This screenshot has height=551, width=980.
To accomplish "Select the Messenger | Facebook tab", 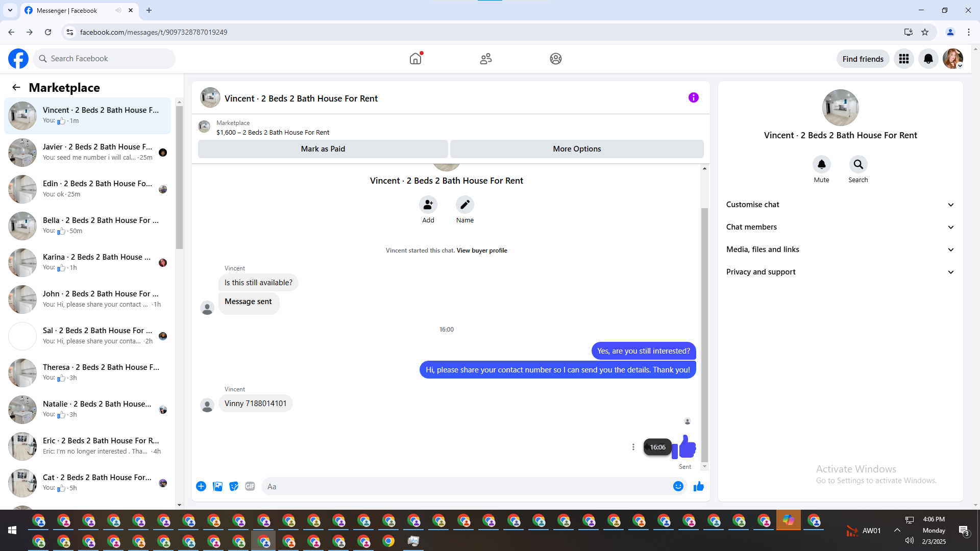I will [79, 10].
